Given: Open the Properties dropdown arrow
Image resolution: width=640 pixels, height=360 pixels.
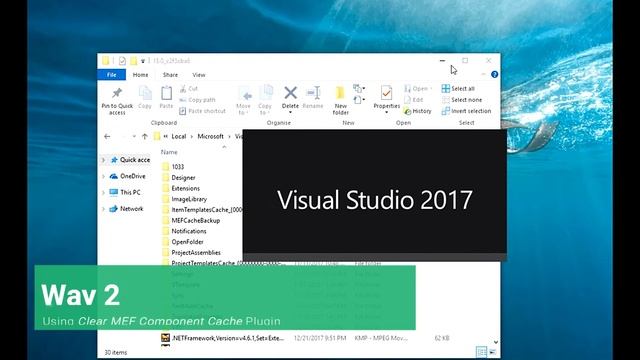Looking at the screenshot, I should pyautogui.click(x=386, y=112).
